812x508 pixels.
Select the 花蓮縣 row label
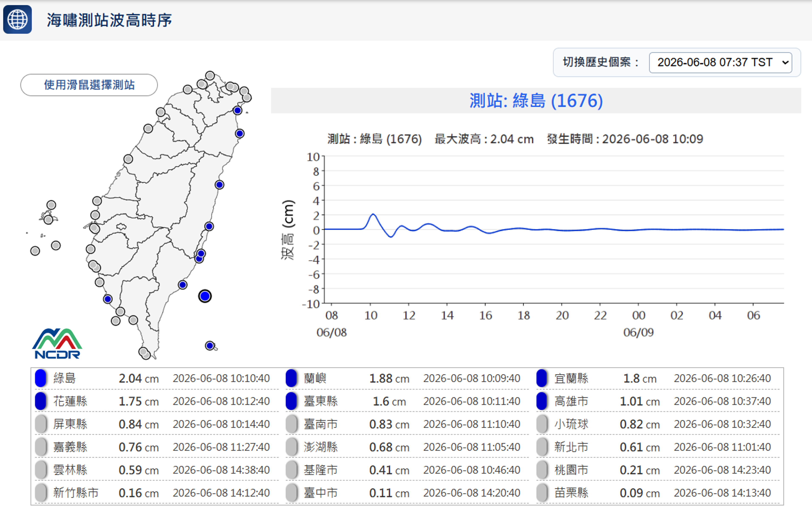point(70,401)
